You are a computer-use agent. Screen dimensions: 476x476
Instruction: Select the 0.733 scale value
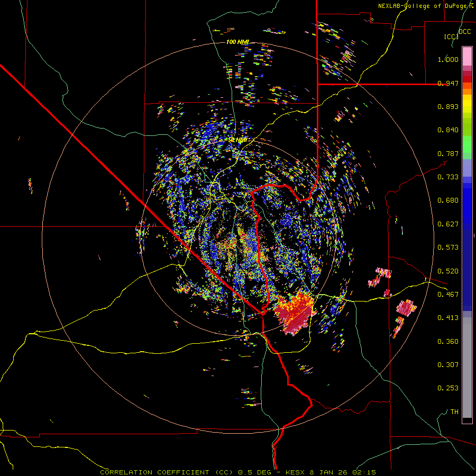pyautogui.click(x=448, y=177)
